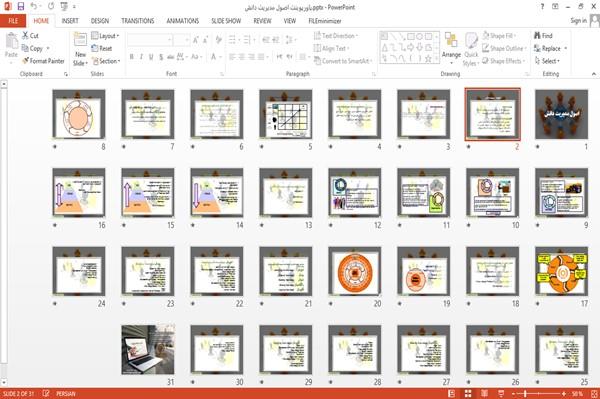Click the Reset slide button
600x399 pixels.
[102, 48]
